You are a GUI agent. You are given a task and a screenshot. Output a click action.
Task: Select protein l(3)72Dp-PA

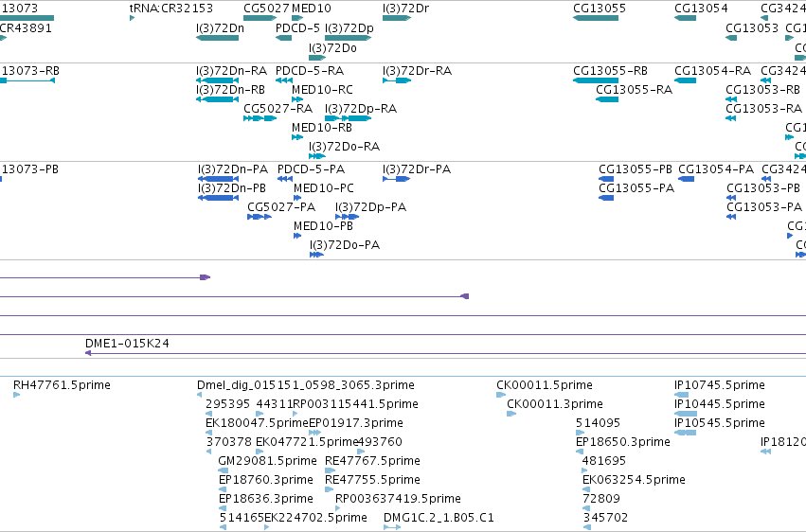point(370,207)
